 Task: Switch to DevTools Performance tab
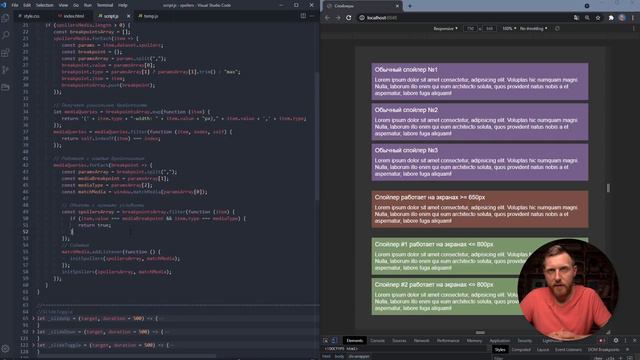click(448, 340)
